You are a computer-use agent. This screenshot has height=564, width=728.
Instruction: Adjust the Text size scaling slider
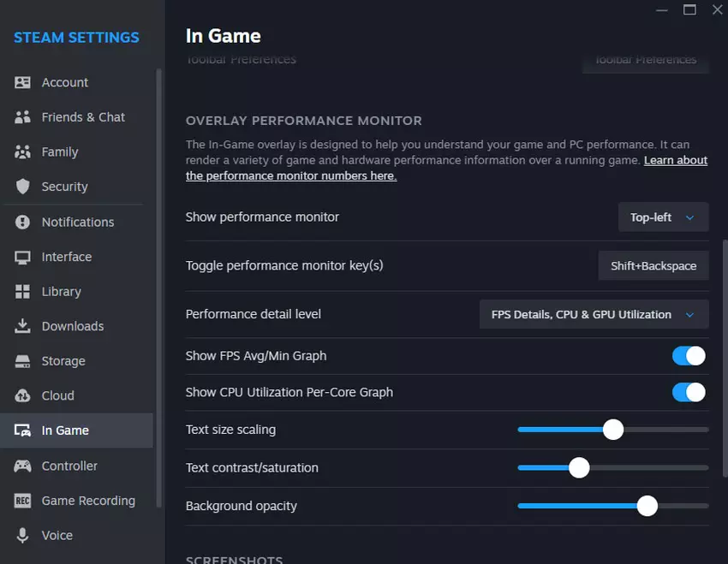[612, 429]
